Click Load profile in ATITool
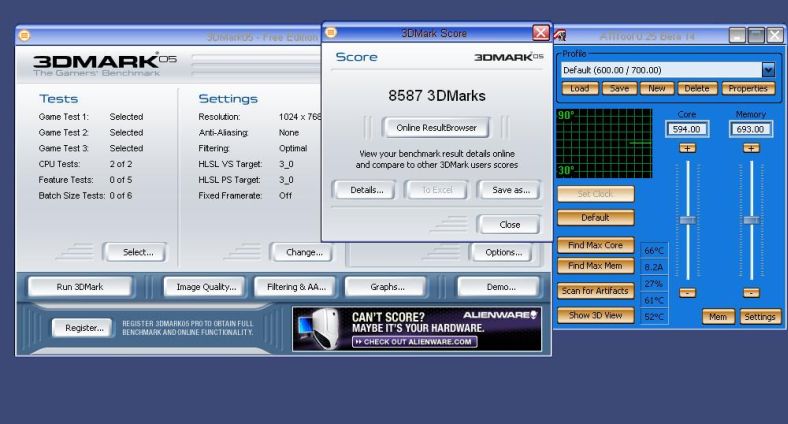 [579, 88]
